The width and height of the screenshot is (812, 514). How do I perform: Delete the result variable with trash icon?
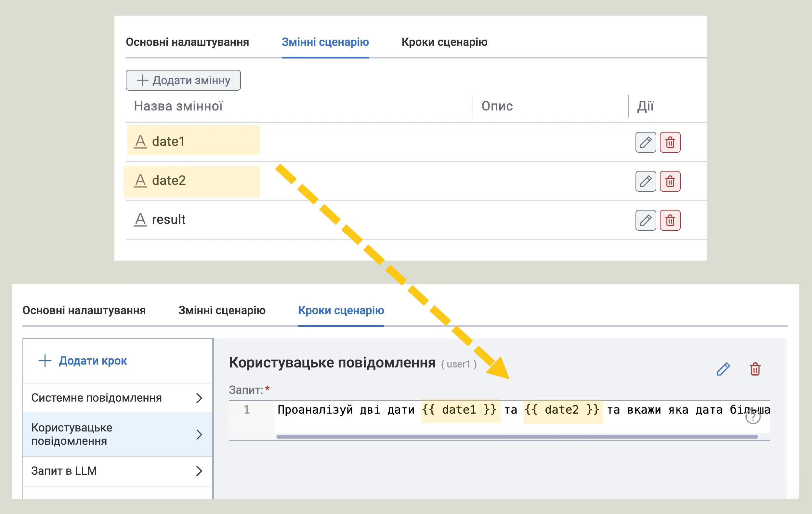tap(670, 220)
